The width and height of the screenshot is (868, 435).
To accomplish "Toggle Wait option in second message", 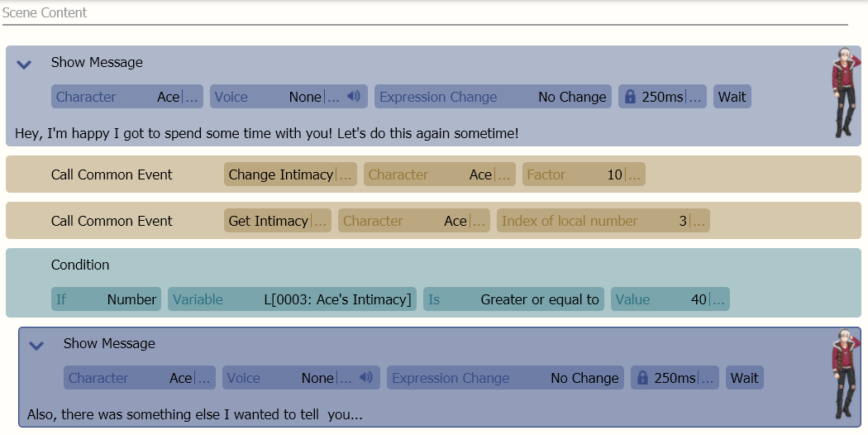I will 744,377.
